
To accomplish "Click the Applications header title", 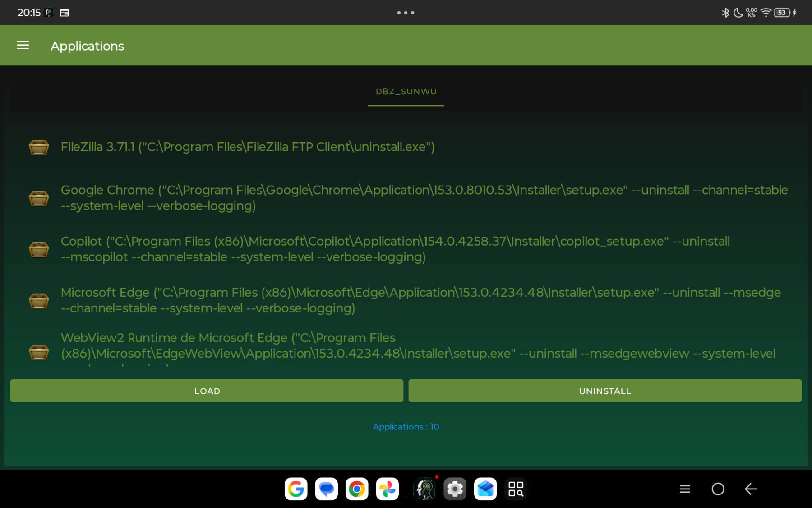I will click(x=87, y=46).
